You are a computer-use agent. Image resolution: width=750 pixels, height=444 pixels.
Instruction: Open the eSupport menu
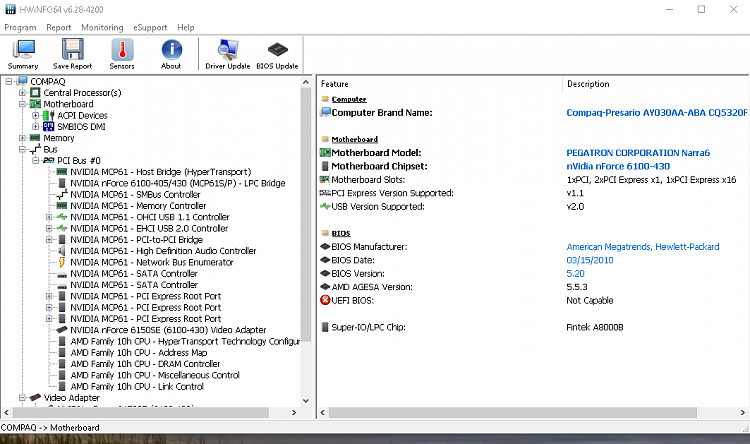pyautogui.click(x=150, y=27)
